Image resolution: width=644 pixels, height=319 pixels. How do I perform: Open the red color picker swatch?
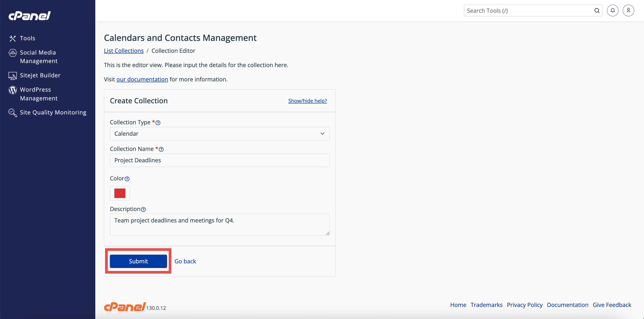click(120, 193)
